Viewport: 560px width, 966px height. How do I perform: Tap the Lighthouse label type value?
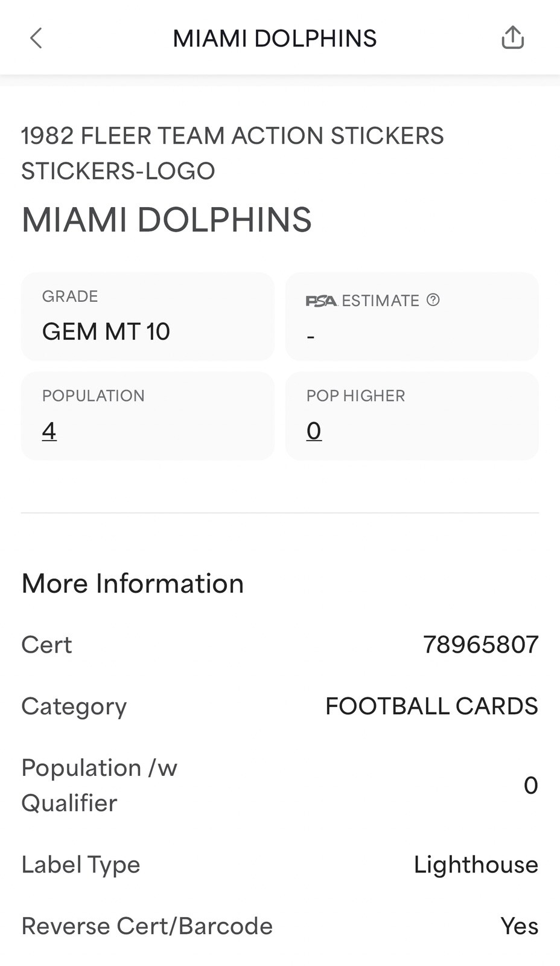(x=476, y=865)
